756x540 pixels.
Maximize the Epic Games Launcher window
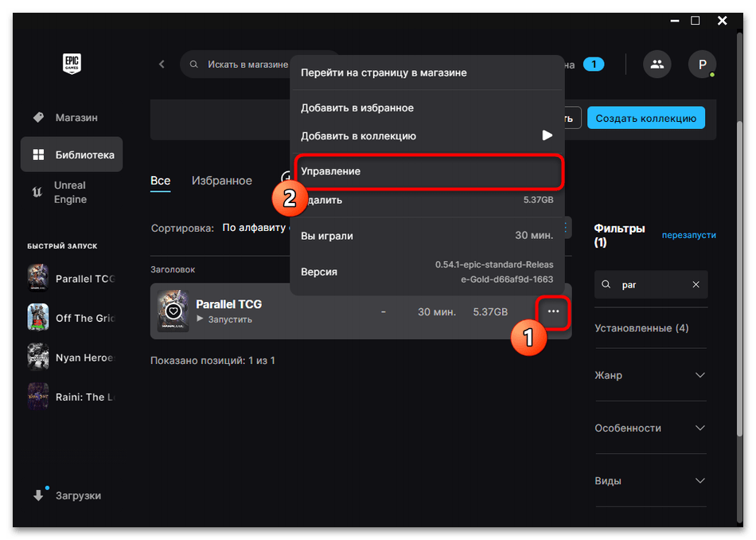(x=696, y=21)
